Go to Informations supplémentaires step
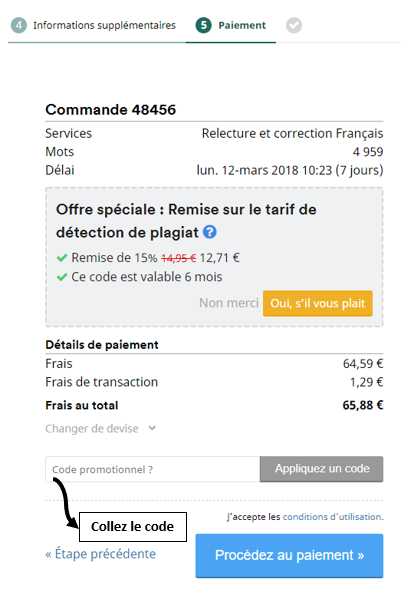Screen dimensions: 405x606 click(x=104, y=26)
